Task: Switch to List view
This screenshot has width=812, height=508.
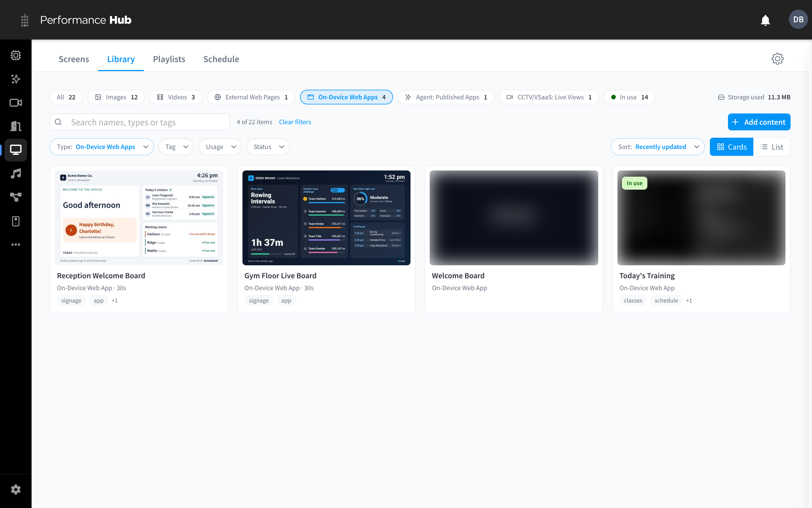Action: pos(771,147)
